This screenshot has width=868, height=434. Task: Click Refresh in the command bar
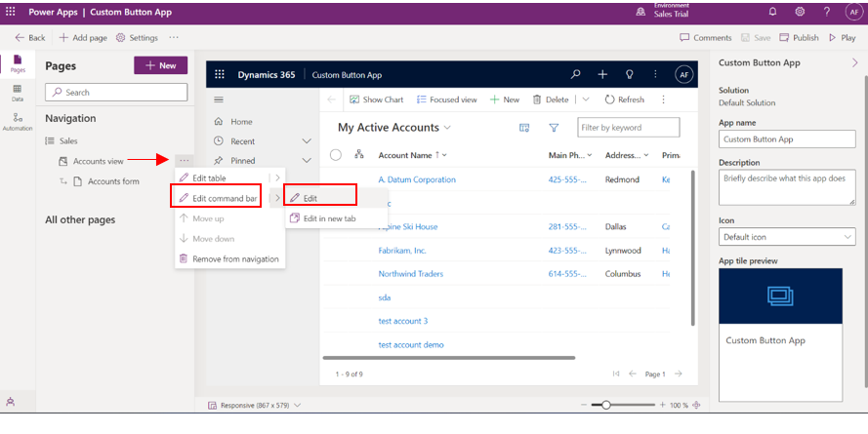click(x=625, y=99)
